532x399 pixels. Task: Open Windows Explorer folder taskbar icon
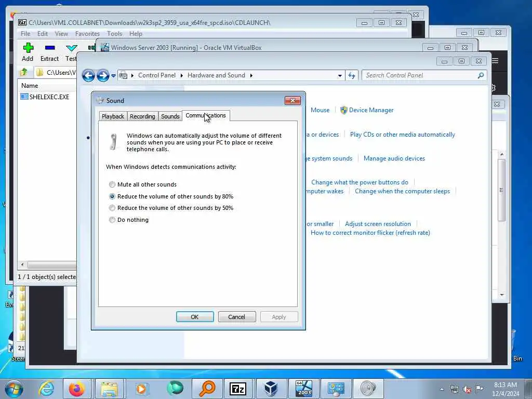pyautogui.click(x=109, y=389)
